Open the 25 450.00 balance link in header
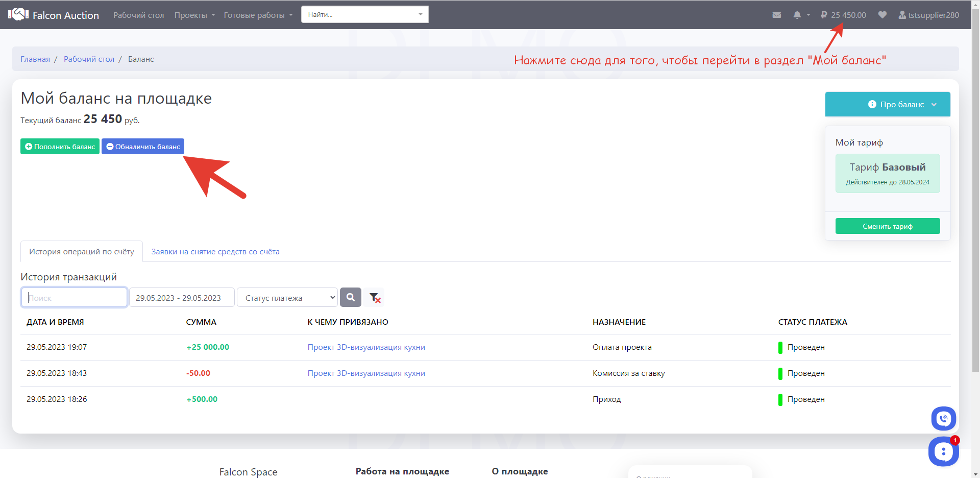 pos(843,15)
